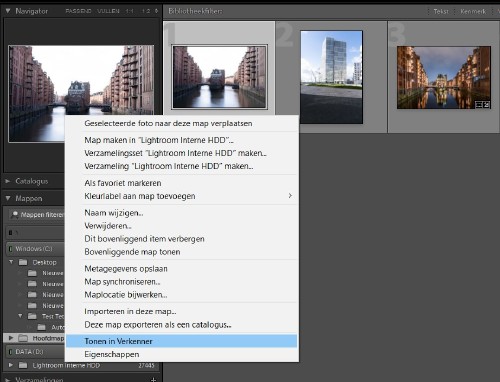Set Navigator zoom to 1:2
Image resolution: width=500 pixels, height=382 pixels.
(x=146, y=11)
